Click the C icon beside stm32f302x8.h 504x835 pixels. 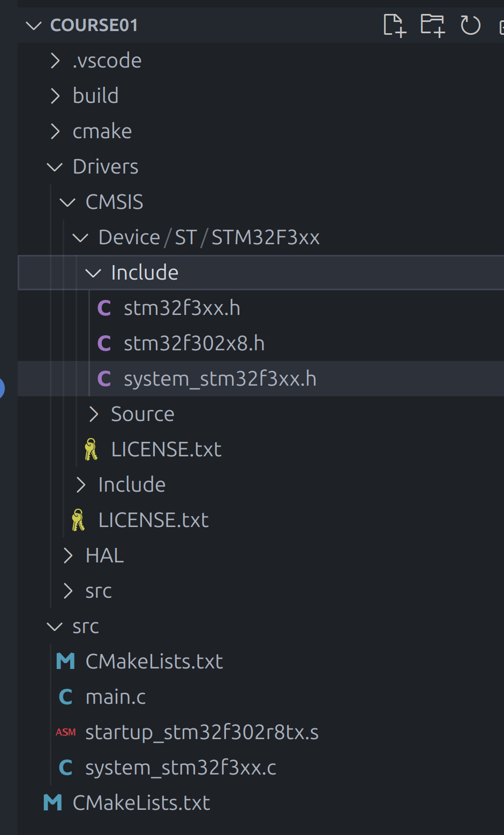click(x=104, y=343)
